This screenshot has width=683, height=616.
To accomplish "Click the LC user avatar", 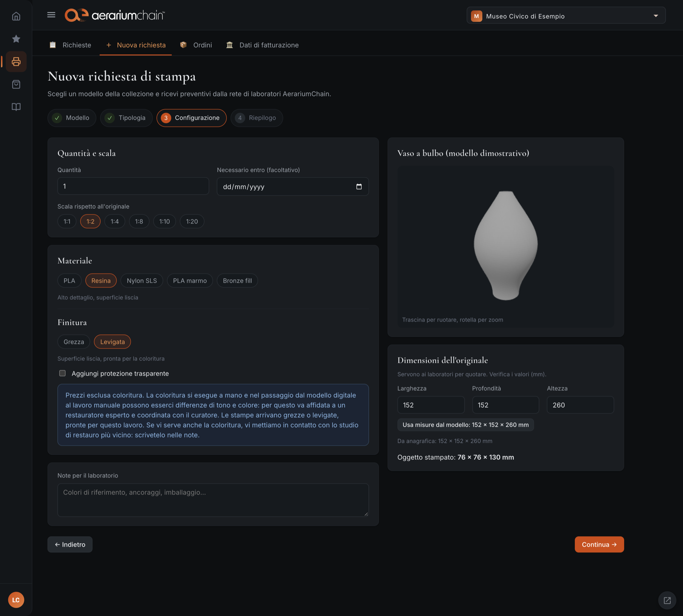I will (16, 600).
